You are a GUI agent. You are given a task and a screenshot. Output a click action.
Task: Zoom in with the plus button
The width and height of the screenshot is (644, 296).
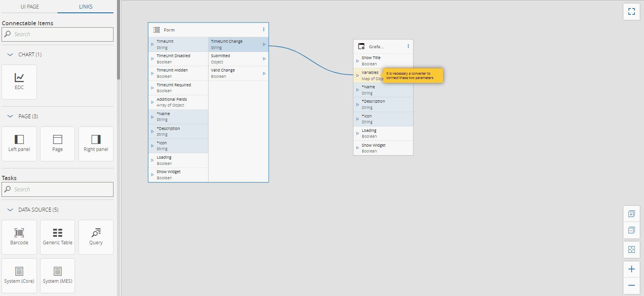[x=632, y=269]
